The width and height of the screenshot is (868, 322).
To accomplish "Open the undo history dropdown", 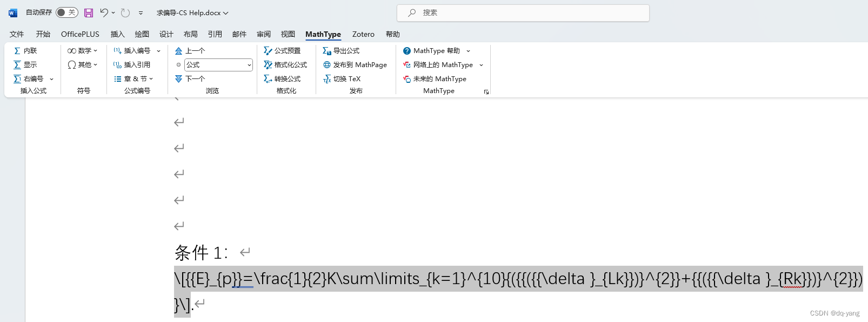I will coord(113,12).
